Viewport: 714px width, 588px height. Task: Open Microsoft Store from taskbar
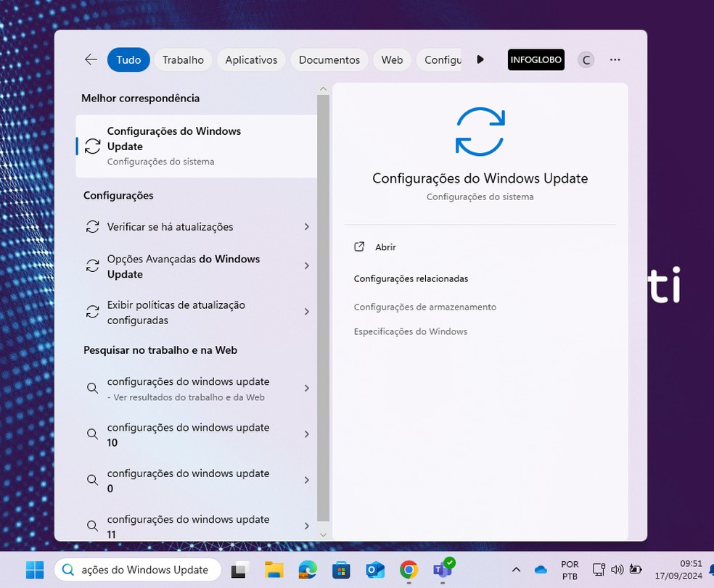(x=341, y=570)
